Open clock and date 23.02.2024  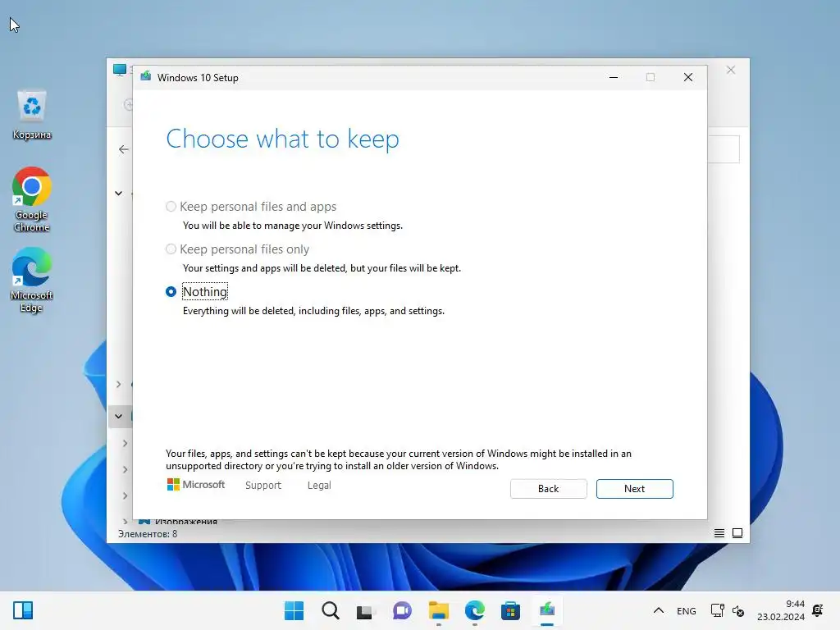pos(781,610)
